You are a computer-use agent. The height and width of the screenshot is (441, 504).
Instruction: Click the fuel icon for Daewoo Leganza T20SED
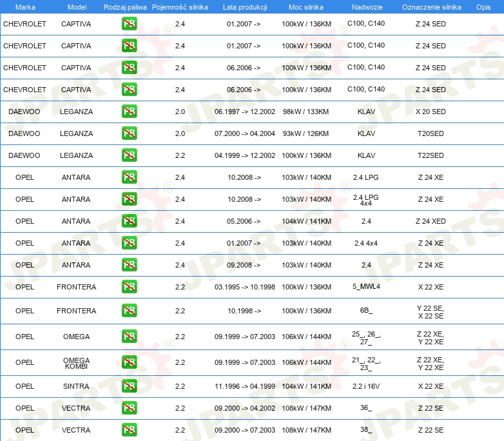pyautogui.click(x=129, y=133)
